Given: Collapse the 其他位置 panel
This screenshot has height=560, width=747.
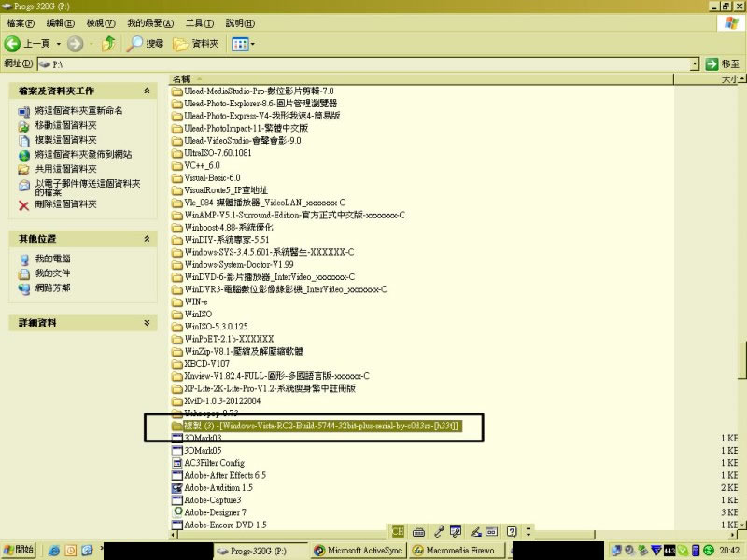Looking at the screenshot, I should pyautogui.click(x=147, y=239).
